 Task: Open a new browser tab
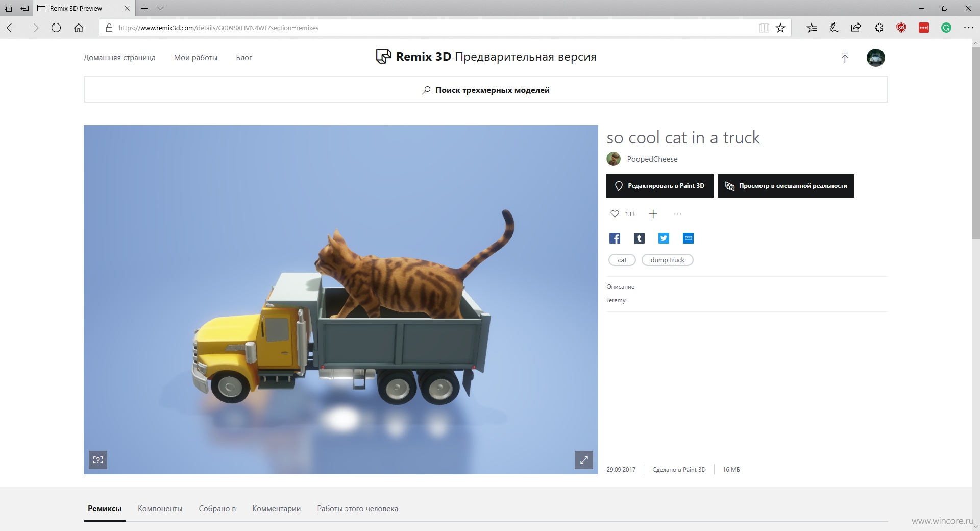pos(144,8)
